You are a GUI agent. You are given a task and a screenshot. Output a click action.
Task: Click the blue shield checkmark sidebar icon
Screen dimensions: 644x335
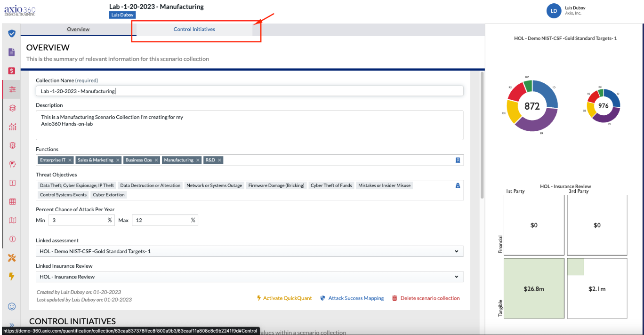click(12, 33)
